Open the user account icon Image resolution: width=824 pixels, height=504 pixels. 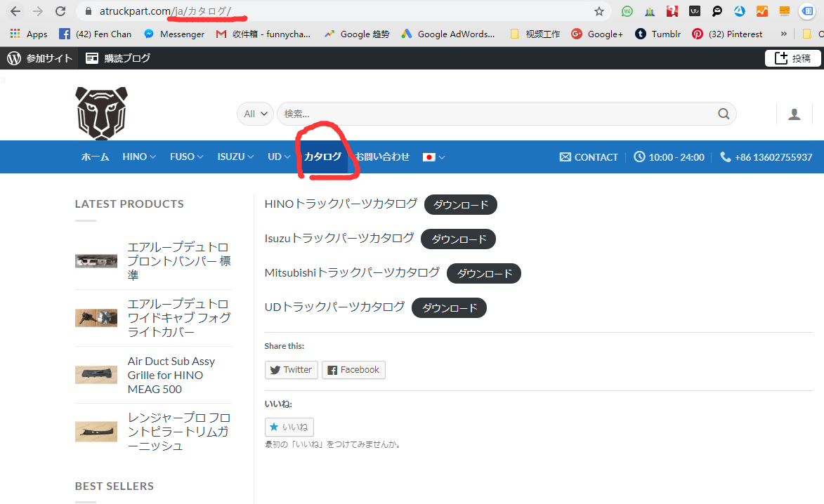click(794, 114)
